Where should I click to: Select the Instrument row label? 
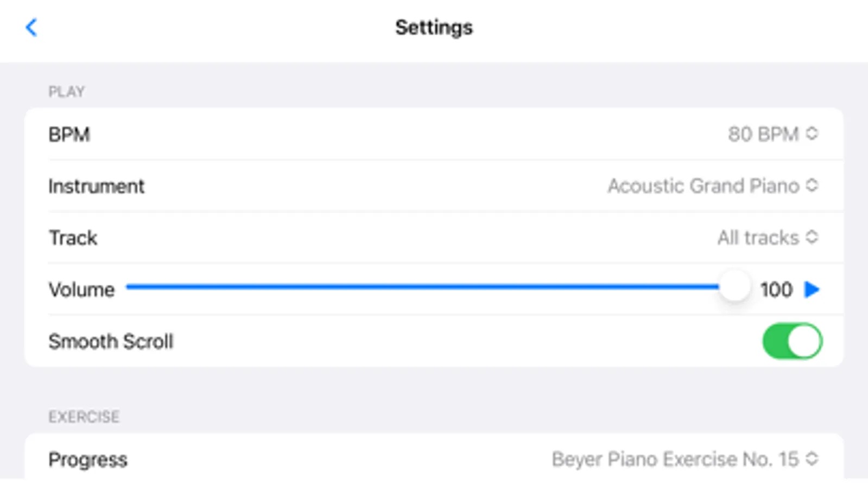coord(96,186)
